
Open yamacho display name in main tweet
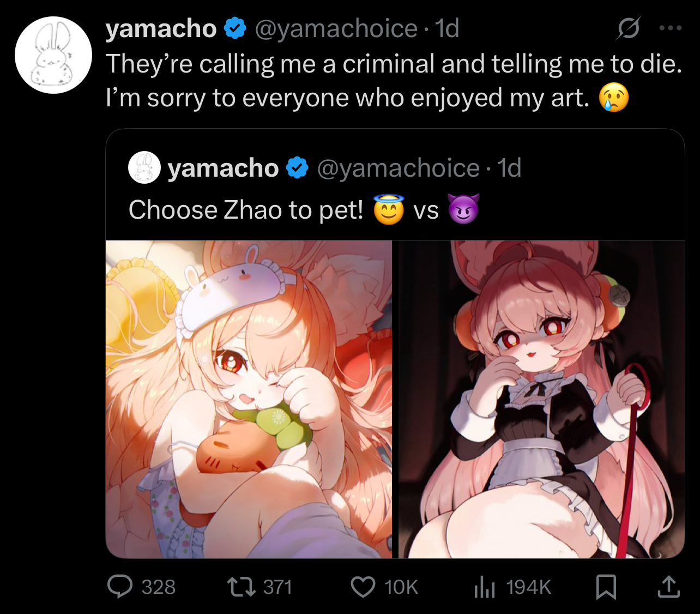pos(161,28)
